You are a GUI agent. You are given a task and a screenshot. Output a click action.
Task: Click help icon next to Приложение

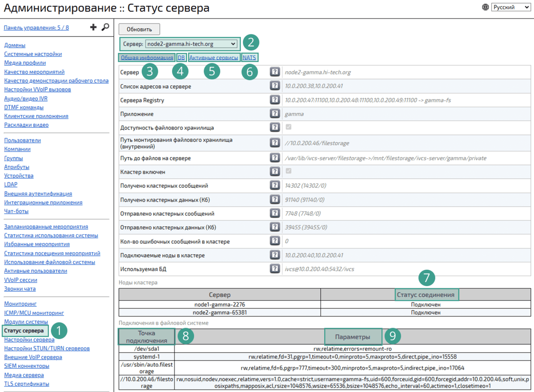(x=275, y=114)
